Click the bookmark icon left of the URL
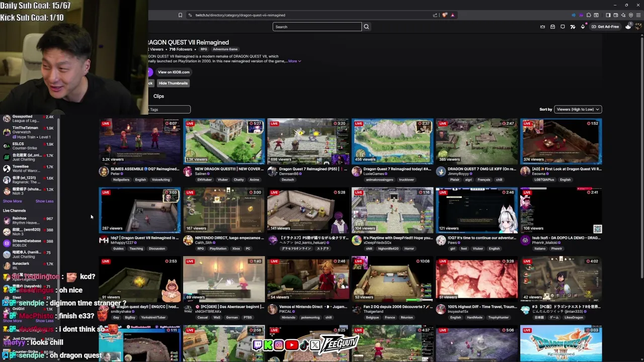The width and height of the screenshot is (644, 362). point(180,15)
